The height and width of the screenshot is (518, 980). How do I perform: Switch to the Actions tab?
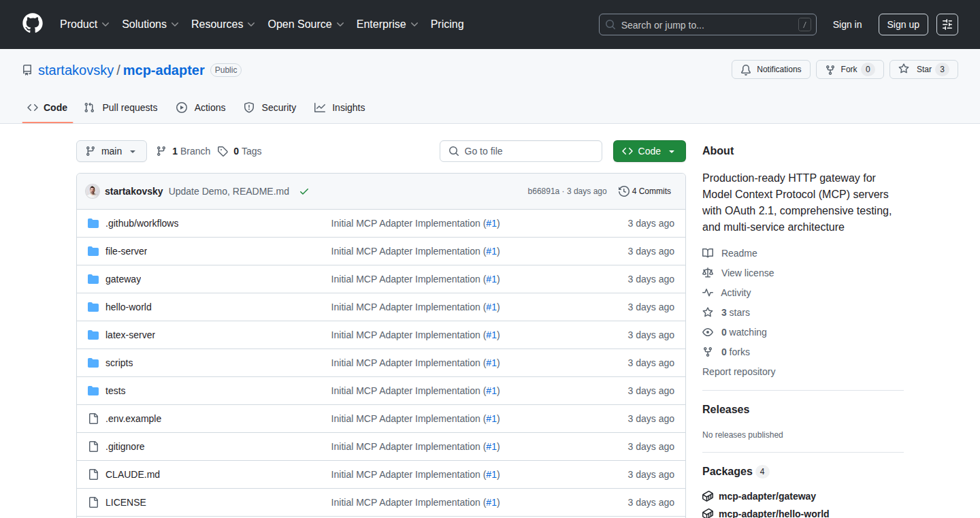(201, 108)
